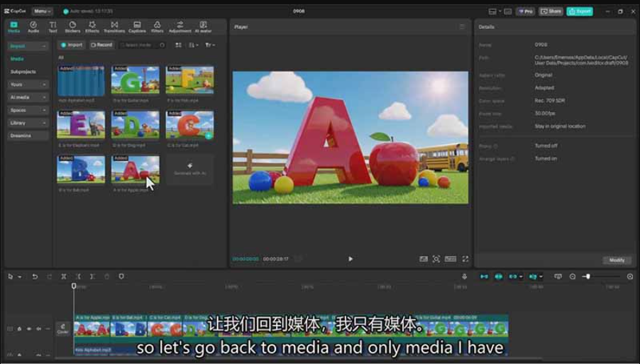Click the split clip tool icon
Viewport: 640px width, 364px height.
point(64,276)
